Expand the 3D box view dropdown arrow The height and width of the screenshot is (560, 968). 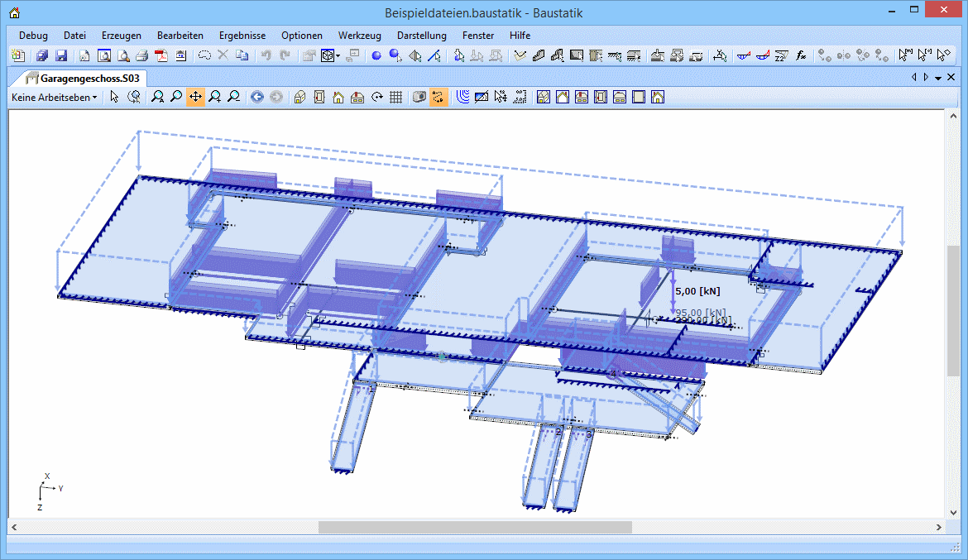[338, 56]
